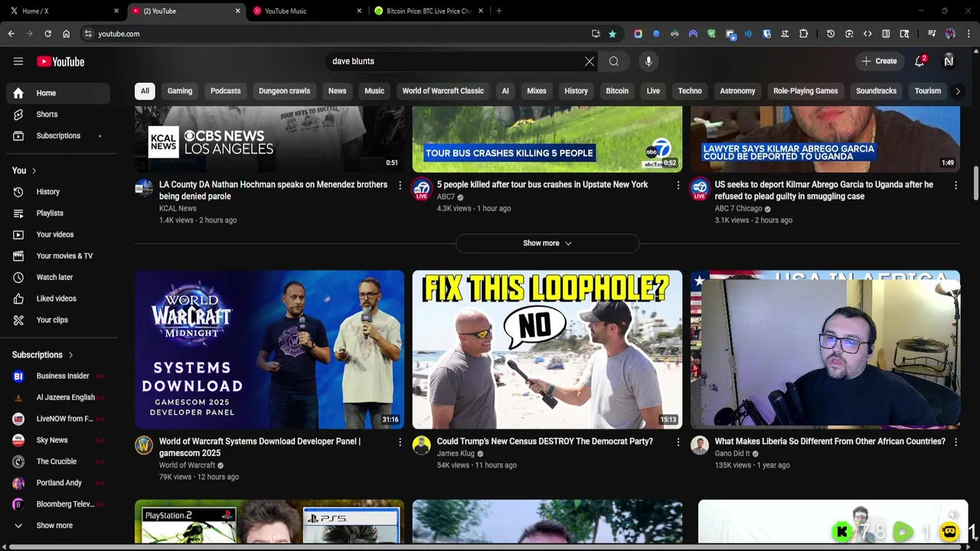
Task: Open Watch later list
Action: 58,278
